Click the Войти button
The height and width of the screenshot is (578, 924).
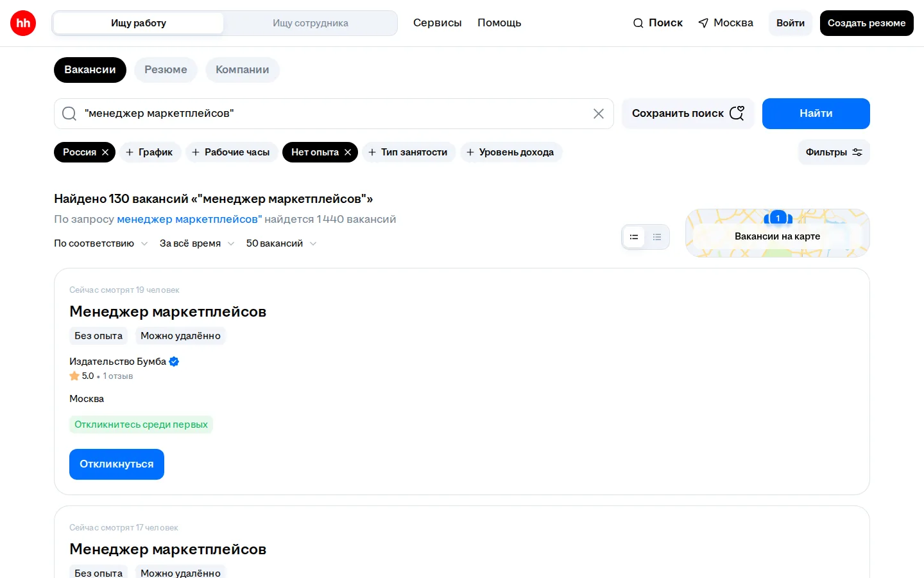(x=791, y=23)
